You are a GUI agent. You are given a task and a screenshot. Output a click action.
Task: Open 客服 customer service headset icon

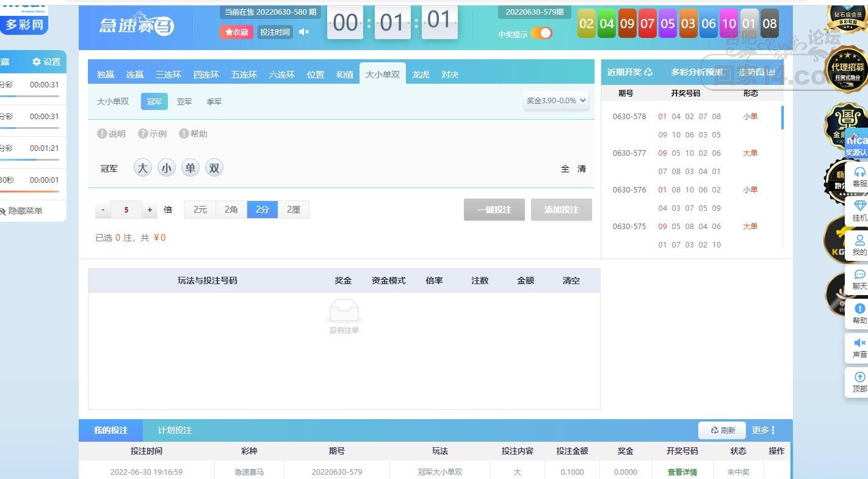(x=859, y=177)
